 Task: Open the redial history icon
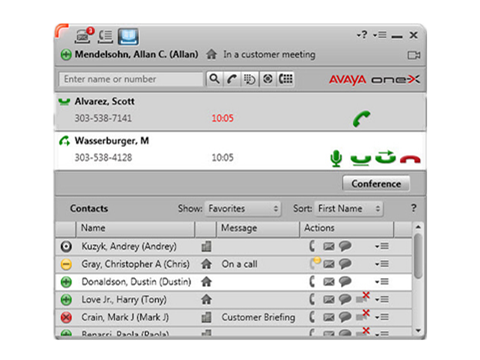pos(250,79)
